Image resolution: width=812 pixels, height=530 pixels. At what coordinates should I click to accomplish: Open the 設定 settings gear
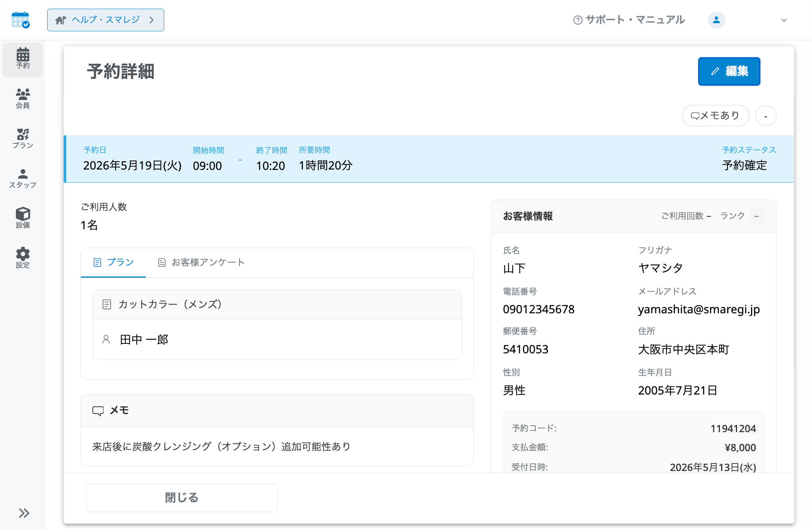coord(23,258)
